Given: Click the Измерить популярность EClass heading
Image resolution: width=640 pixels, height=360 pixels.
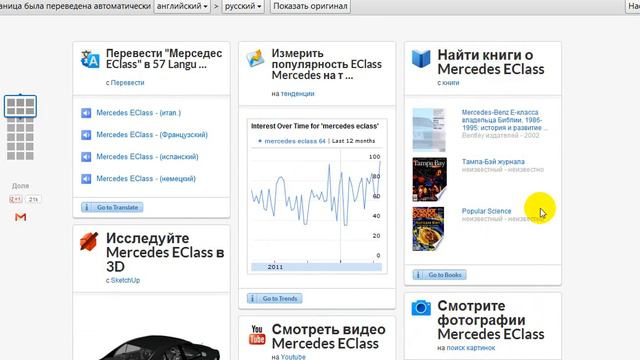Looking at the screenshot, I should click(x=327, y=64).
